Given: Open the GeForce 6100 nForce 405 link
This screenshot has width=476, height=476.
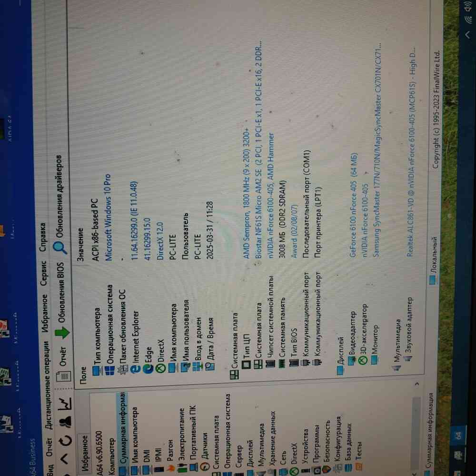Looking at the screenshot, I should 354,205.
